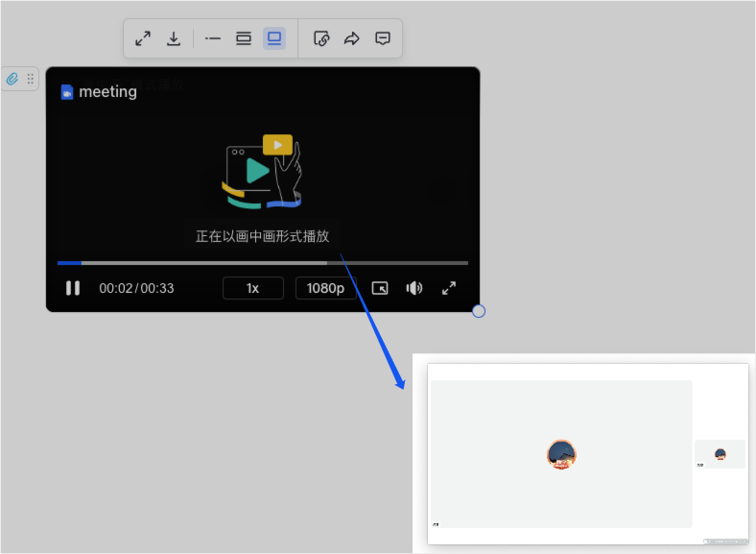Pause the meeting video

[x=73, y=288]
